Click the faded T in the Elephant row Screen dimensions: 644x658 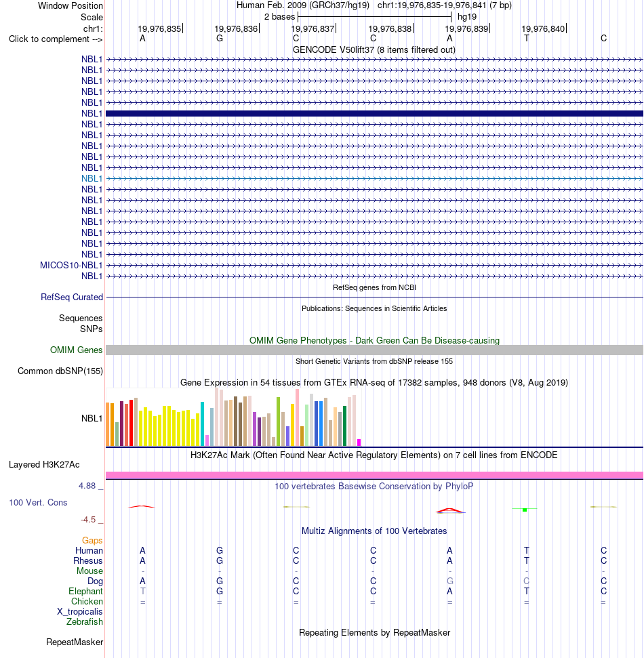pos(143,592)
